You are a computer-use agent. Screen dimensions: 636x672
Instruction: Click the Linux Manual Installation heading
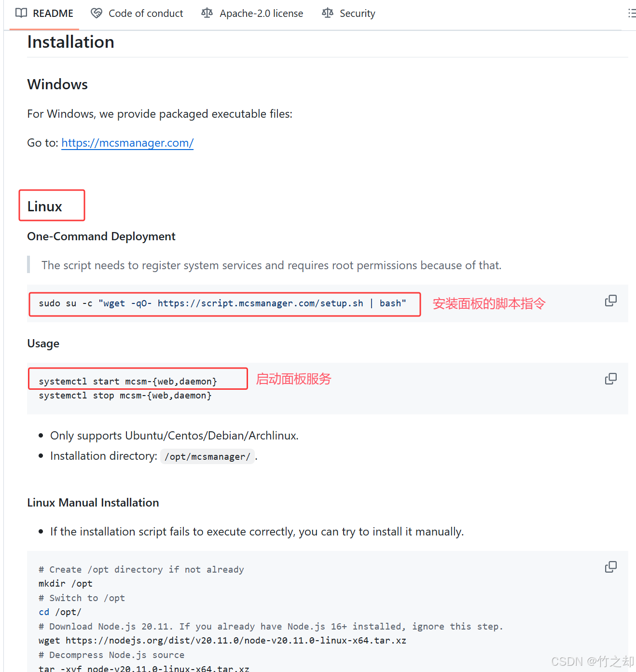click(x=93, y=503)
